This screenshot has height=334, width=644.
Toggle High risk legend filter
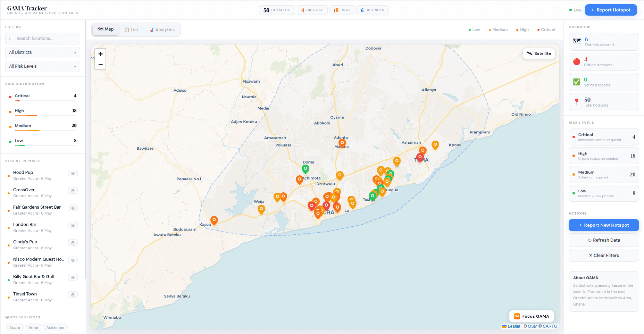[522, 30]
